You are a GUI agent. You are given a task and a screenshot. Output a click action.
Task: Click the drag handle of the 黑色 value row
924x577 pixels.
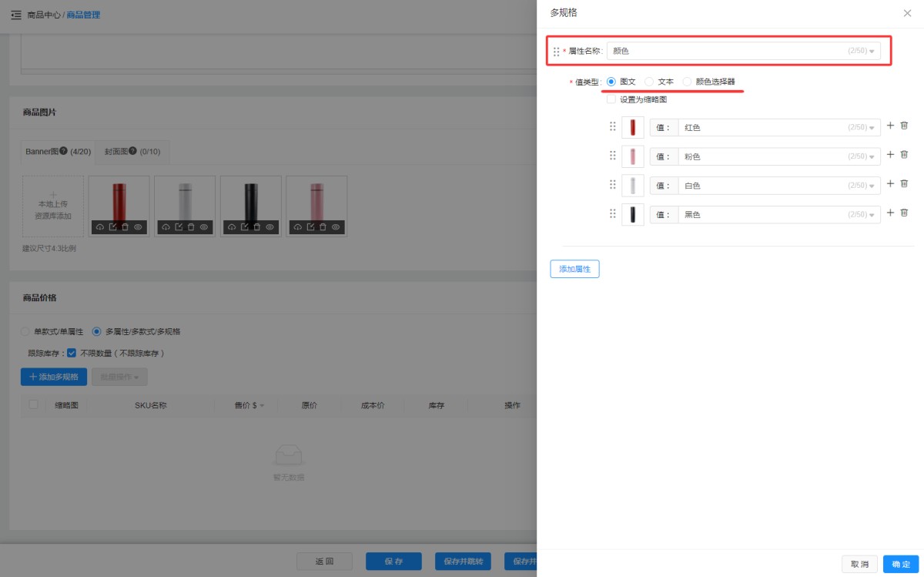point(613,213)
